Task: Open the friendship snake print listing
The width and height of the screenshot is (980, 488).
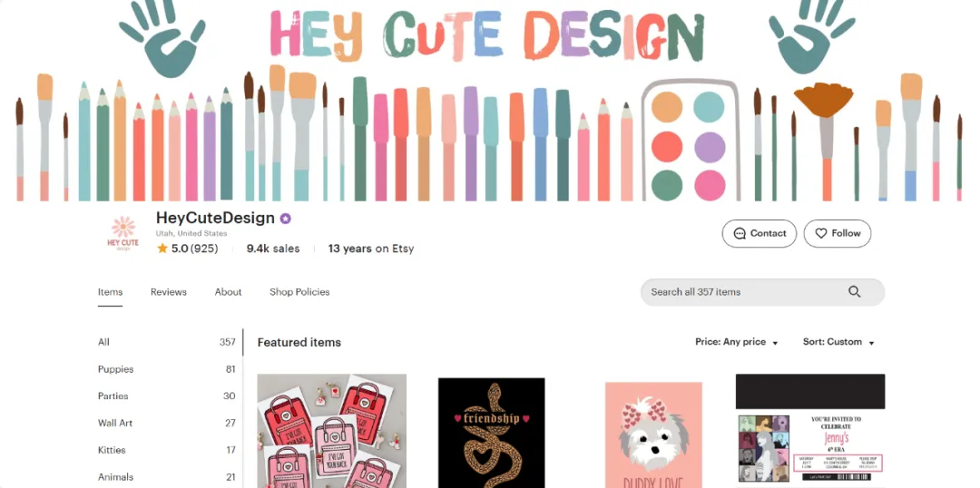Action: click(x=491, y=433)
